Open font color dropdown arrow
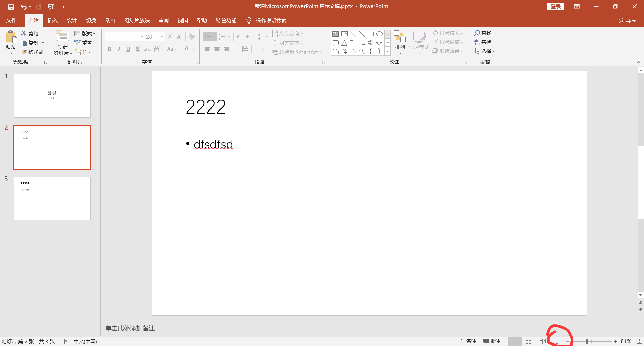Image resolution: width=644 pixels, height=346 pixels. (194, 49)
